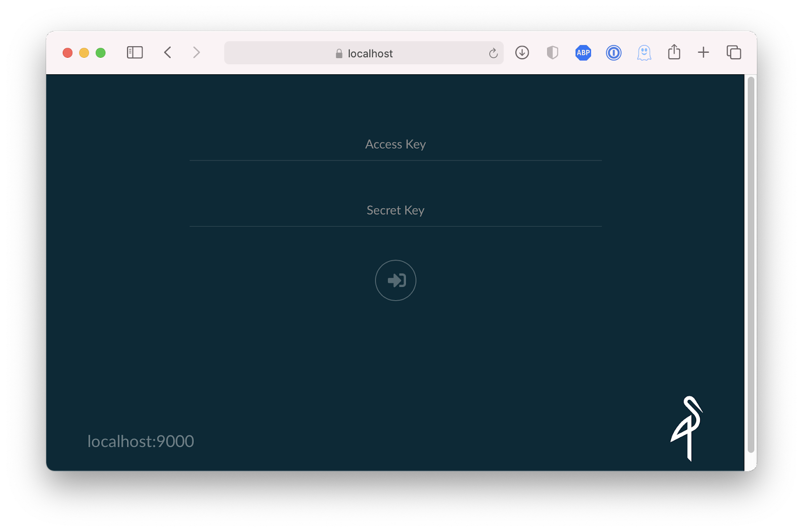Select the localhost address bar
The width and height of the screenshot is (803, 532).
click(364, 53)
